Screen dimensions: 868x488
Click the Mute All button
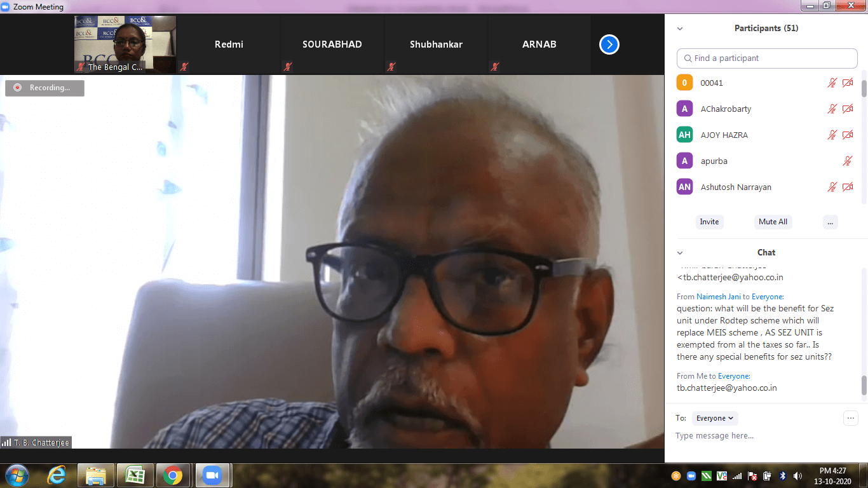pyautogui.click(x=773, y=222)
